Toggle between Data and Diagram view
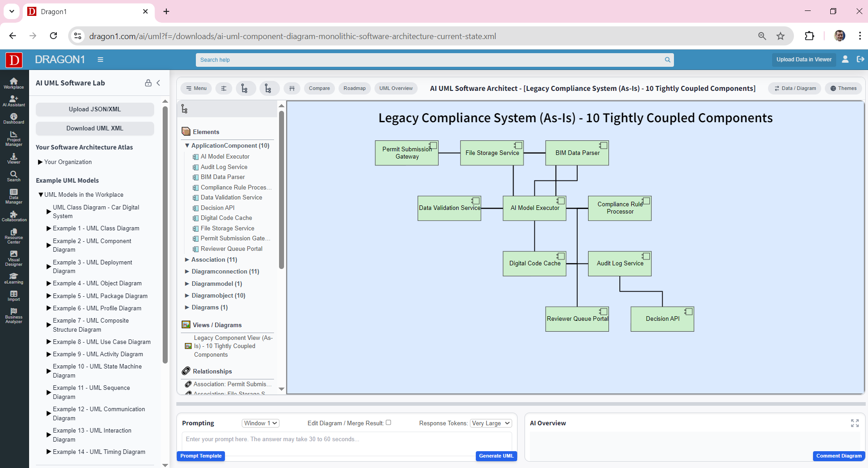This screenshot has height=468, width=868. 794,88
